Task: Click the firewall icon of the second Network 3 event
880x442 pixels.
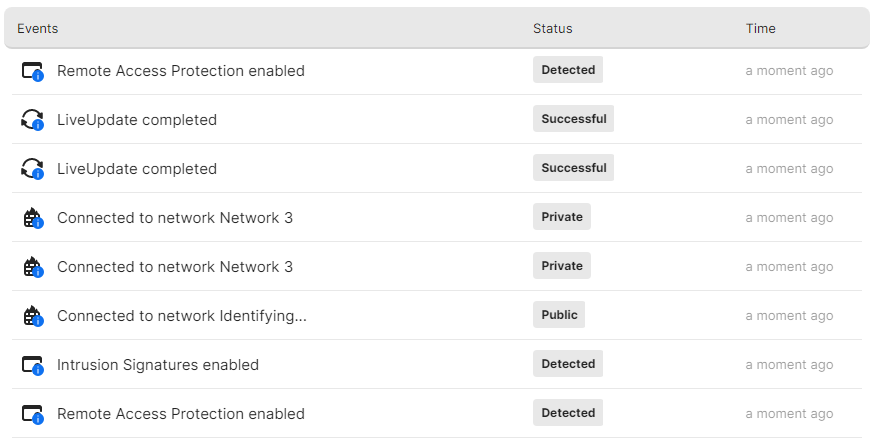Action: tap(33, 267)
